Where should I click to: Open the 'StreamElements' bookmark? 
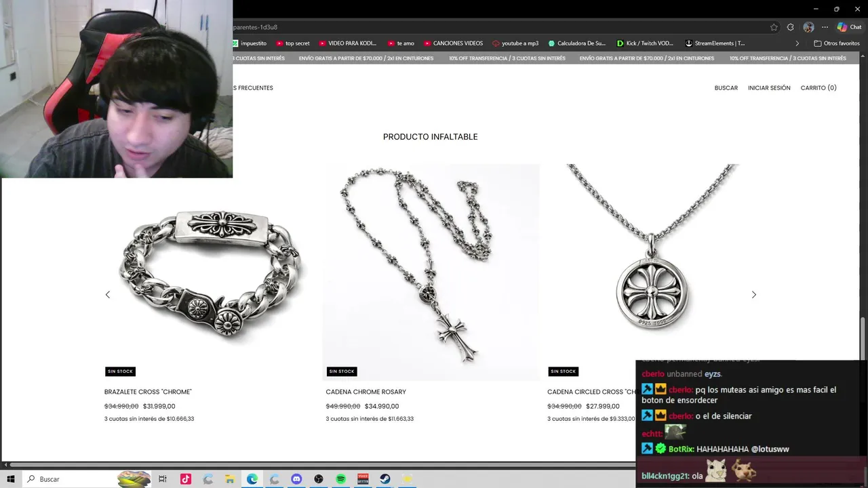(x=715, y=43)
